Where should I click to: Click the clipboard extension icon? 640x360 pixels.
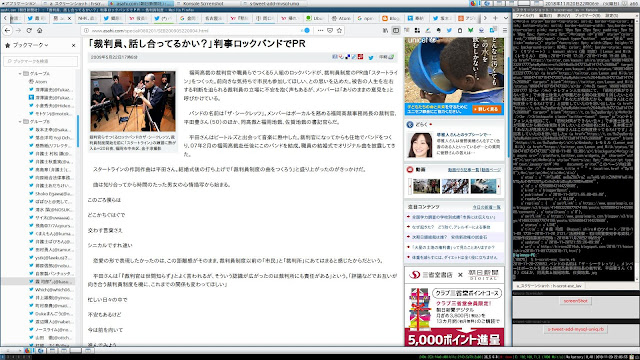[460, 30]
